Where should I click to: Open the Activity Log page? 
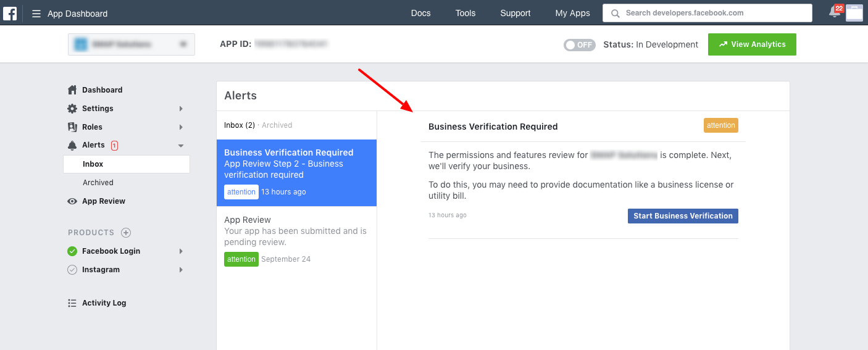point(104,303)
